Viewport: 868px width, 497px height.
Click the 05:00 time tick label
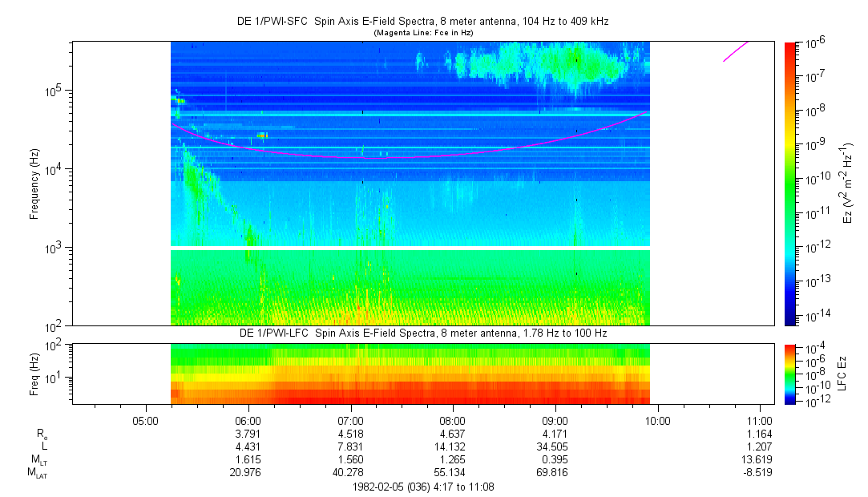pyautogui.click(x=145, y=421)
